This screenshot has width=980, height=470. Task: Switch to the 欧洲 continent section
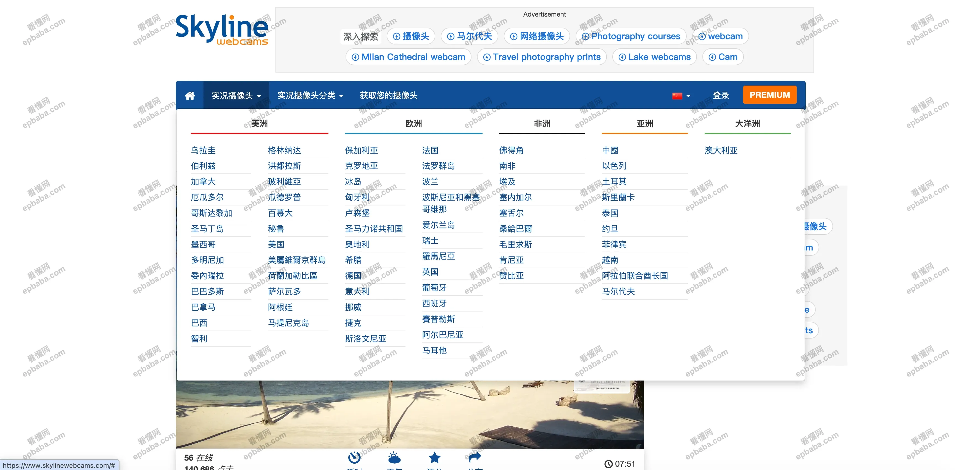click(413, 123)
